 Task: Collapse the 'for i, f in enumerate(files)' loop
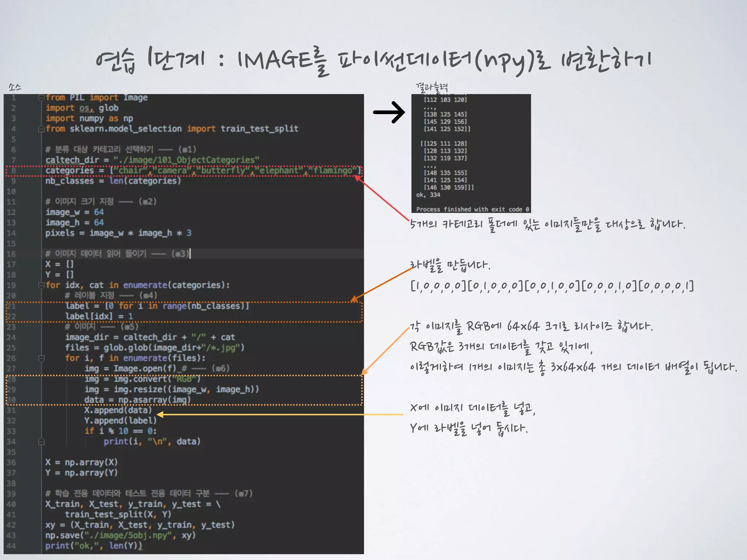pyautogui.click(x=42, y=358)
